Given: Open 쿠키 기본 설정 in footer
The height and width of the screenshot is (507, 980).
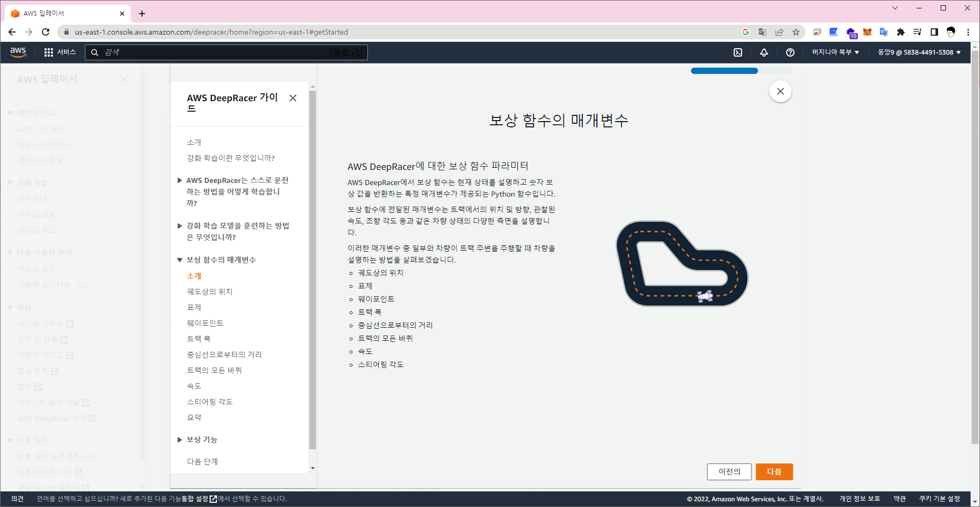Looking at the screenshot, I should (939, 499).
